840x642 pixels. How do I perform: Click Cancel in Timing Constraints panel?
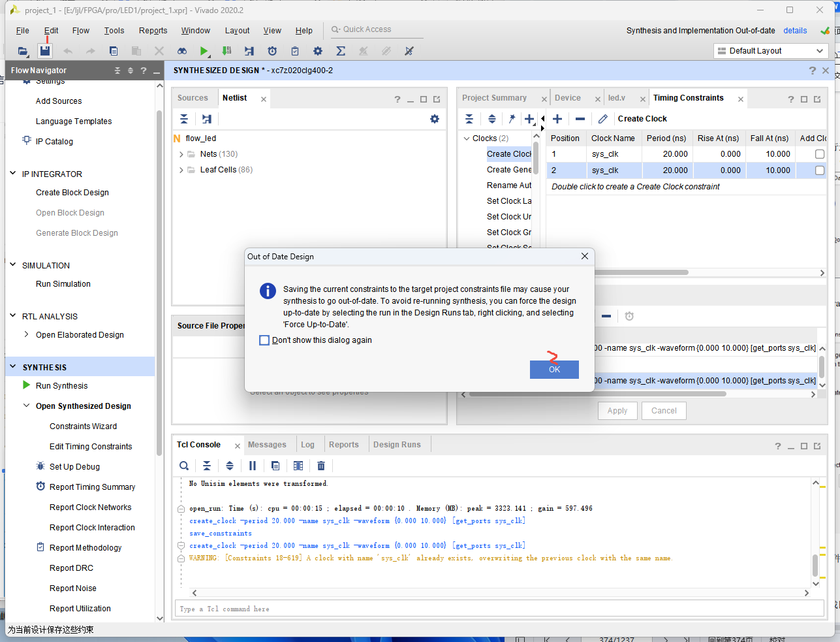click(x=664, y=411)
